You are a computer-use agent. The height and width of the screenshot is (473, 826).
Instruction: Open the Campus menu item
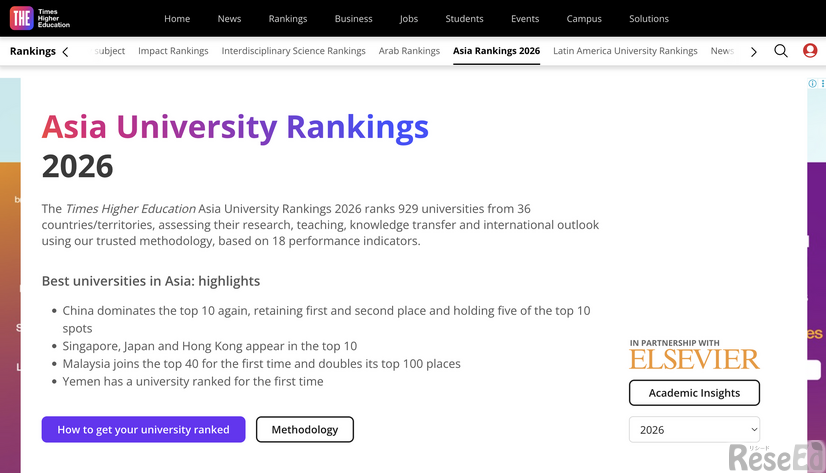584,19
